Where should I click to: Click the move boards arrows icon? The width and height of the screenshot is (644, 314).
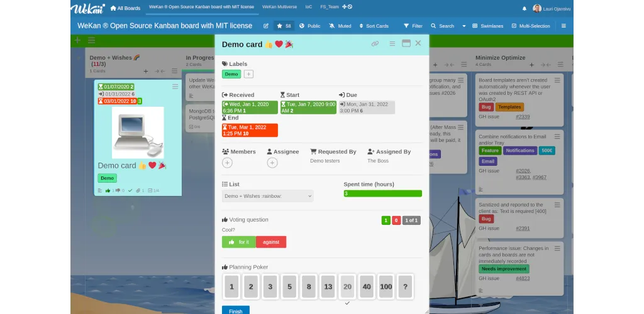click(x=344, y=7)
